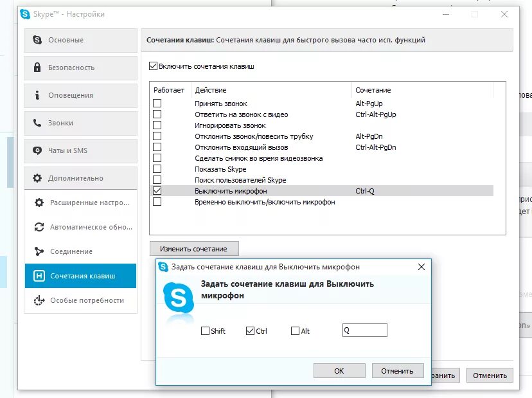
Task: Click the Skype icon beside Основные
Action: tap(37, 40)
